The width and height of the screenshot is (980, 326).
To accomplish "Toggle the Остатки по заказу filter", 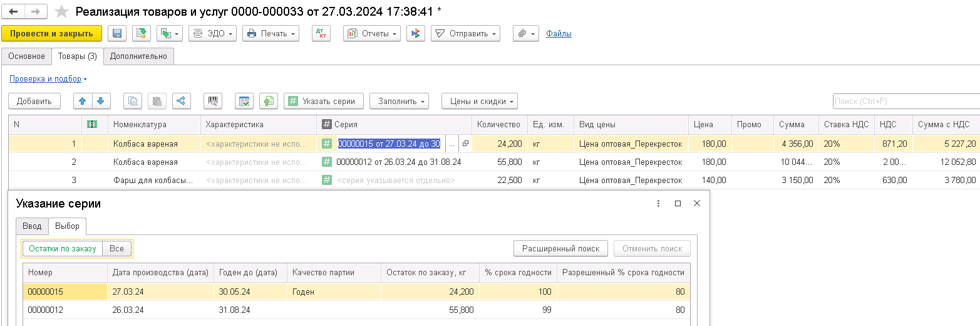I will pyautogui.click(x=63, y=249).
